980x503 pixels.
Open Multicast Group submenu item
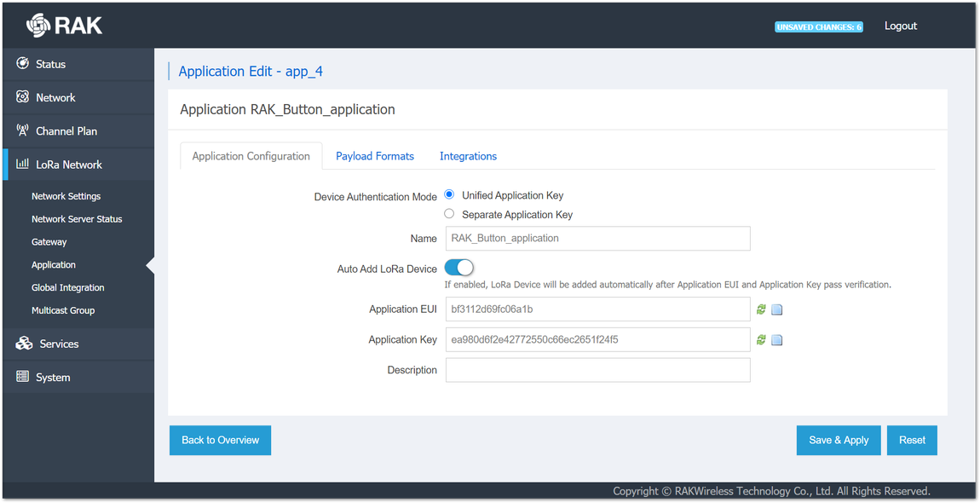(x=63, y=310)
